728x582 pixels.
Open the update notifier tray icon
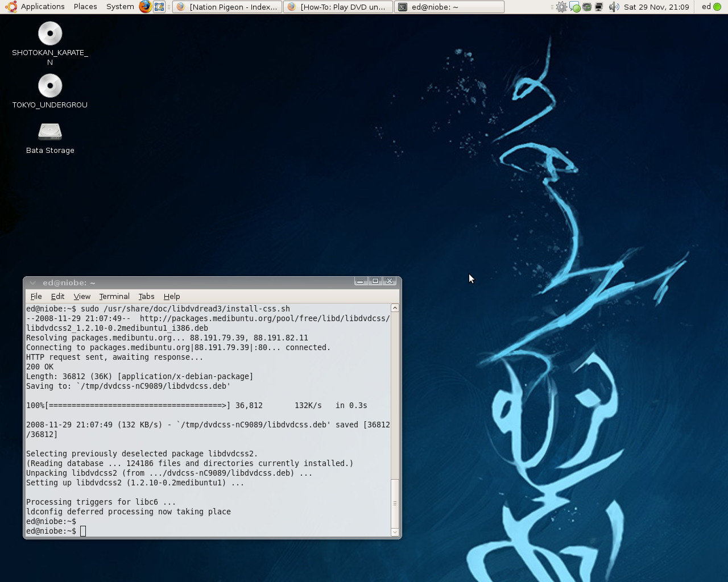click(x=561, y=7)
